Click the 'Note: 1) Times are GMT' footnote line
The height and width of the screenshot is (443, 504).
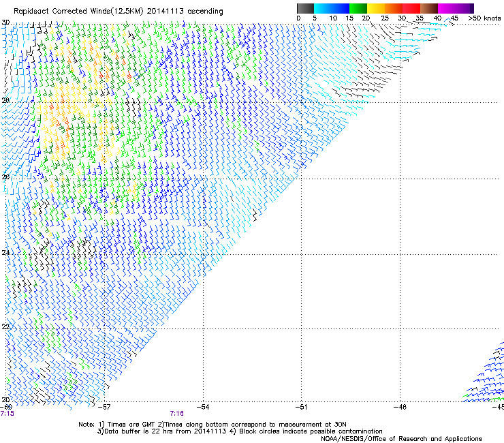pyautogui.click(x=212, y=425)
